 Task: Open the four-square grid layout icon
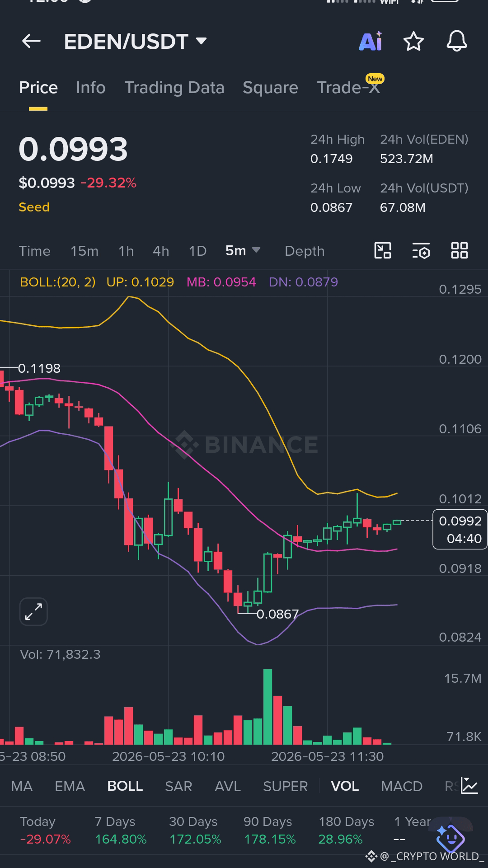[460, 250]
